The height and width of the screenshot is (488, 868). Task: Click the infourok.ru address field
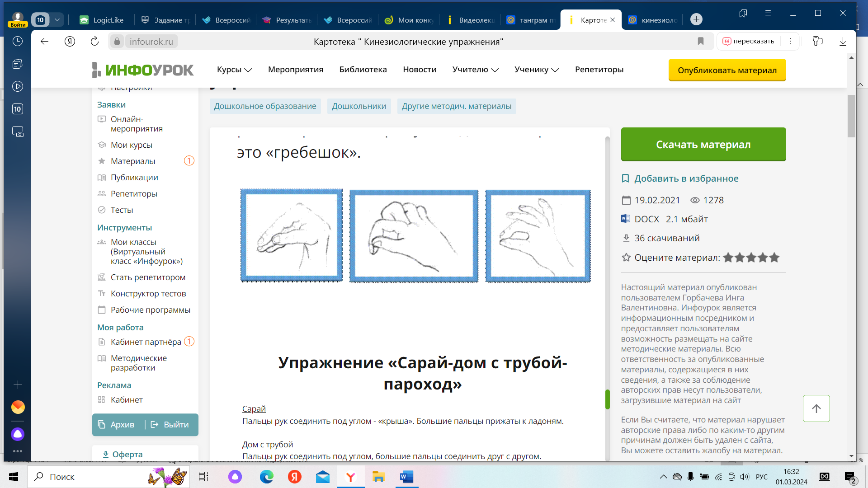click(x=151, y=42)
